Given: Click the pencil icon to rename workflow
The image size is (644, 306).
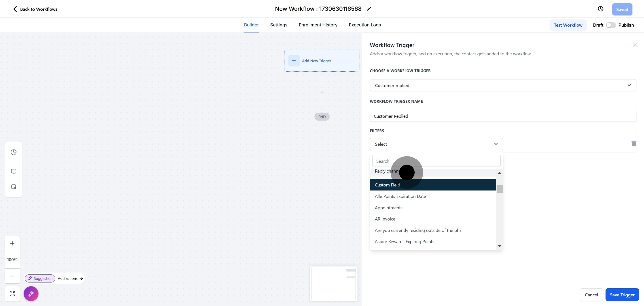Looking at the screenshot, I should pos(369,9).
